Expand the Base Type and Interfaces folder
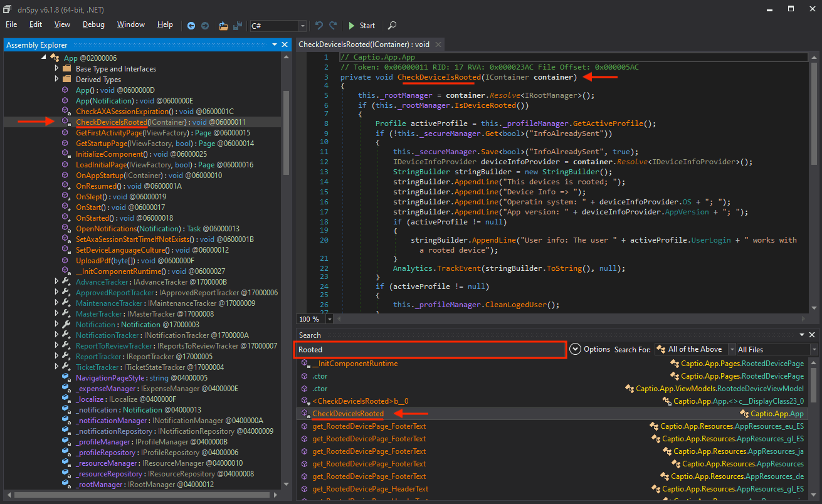The image size is (822, 504). coord(56,68)
